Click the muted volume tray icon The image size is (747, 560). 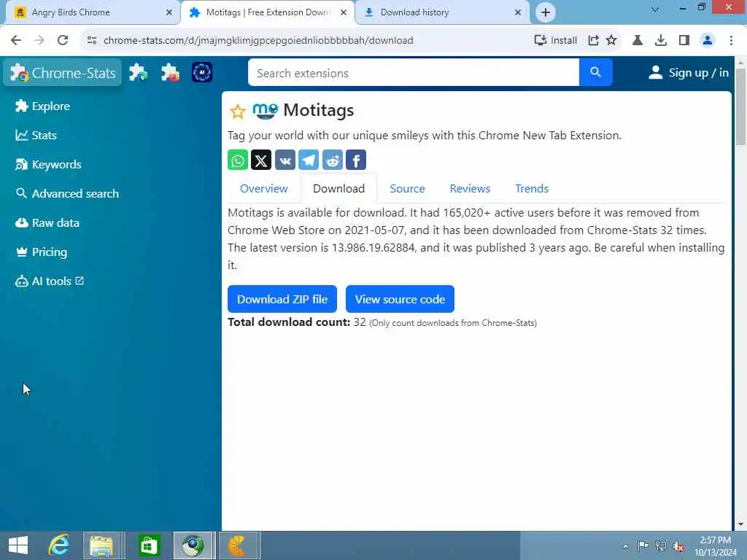pos(678,546)
